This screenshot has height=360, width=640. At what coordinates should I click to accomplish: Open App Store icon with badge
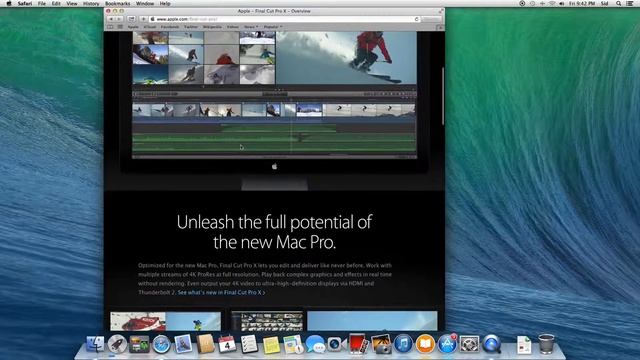[x=447, y=344]
